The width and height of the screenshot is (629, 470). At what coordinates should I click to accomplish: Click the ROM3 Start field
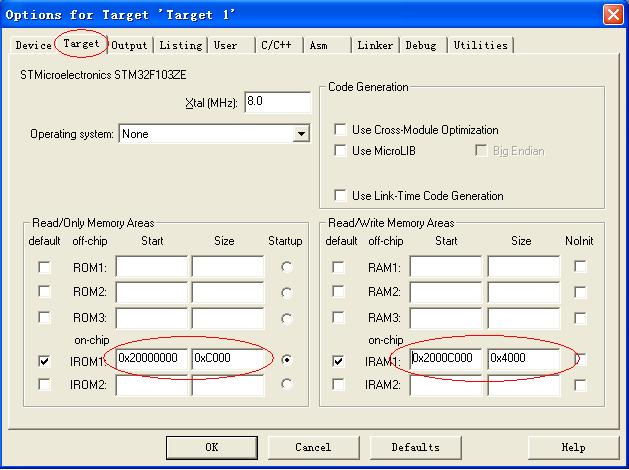(152, 318)
